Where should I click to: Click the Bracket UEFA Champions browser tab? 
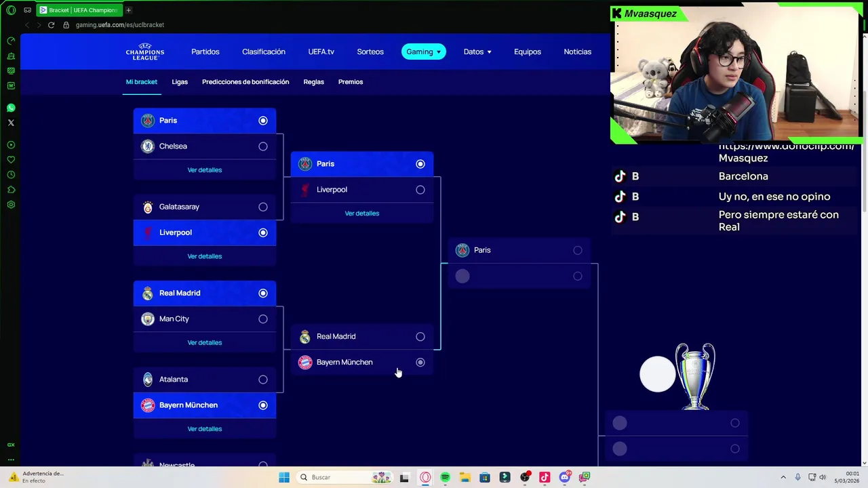tap(79, 10)
